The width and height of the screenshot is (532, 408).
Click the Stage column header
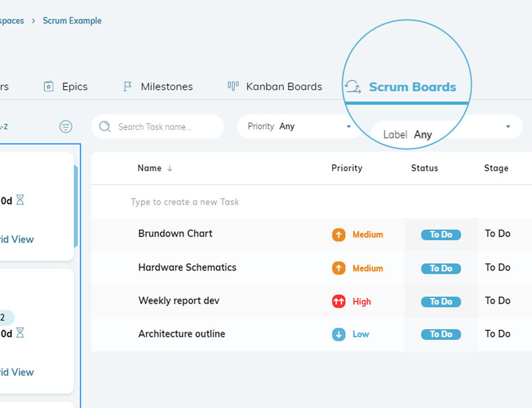click(496, 168)
